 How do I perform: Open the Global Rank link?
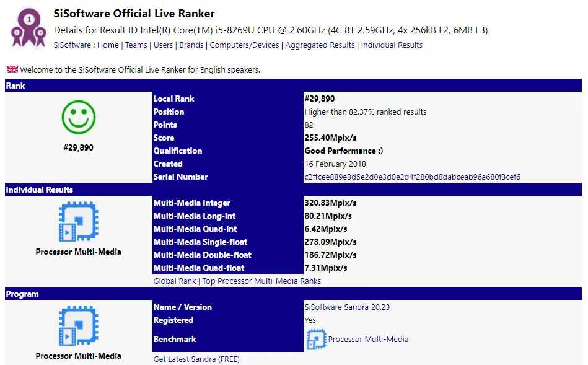[x=175, y=281]
